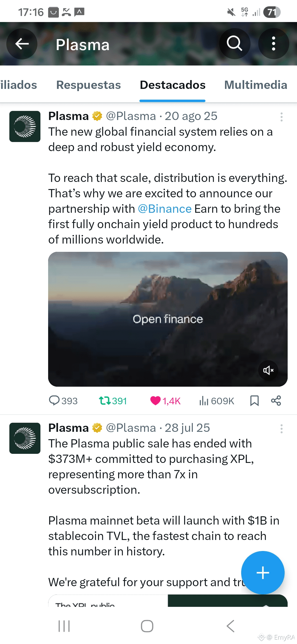Open search on Plasma profile
Screen dimensions: 297x644
coord(234,44)
